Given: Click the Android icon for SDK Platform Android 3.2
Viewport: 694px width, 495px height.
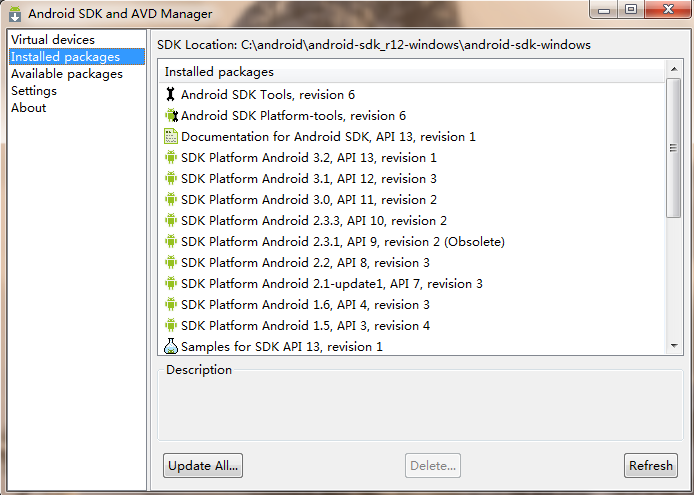Looking at the screenshot, I should tap(170, 157).
